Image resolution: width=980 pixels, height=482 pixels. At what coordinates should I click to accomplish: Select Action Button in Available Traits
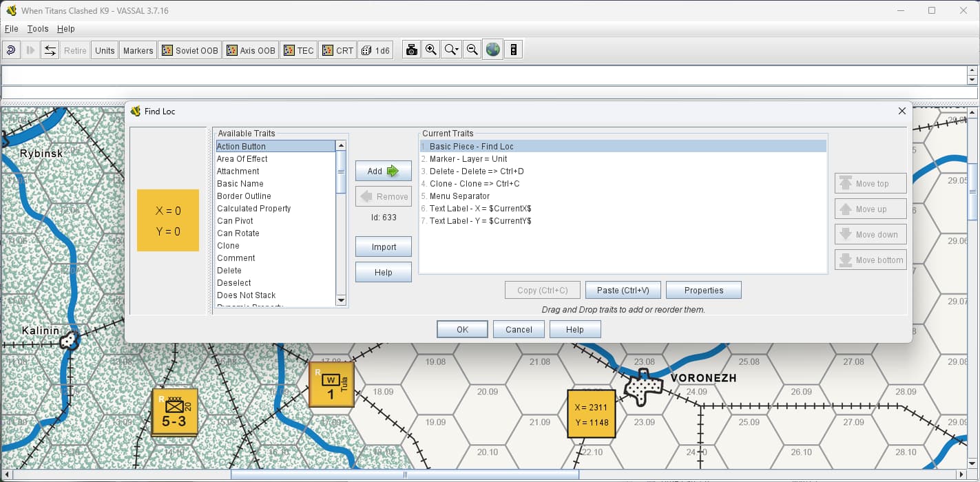coord(275,147)
